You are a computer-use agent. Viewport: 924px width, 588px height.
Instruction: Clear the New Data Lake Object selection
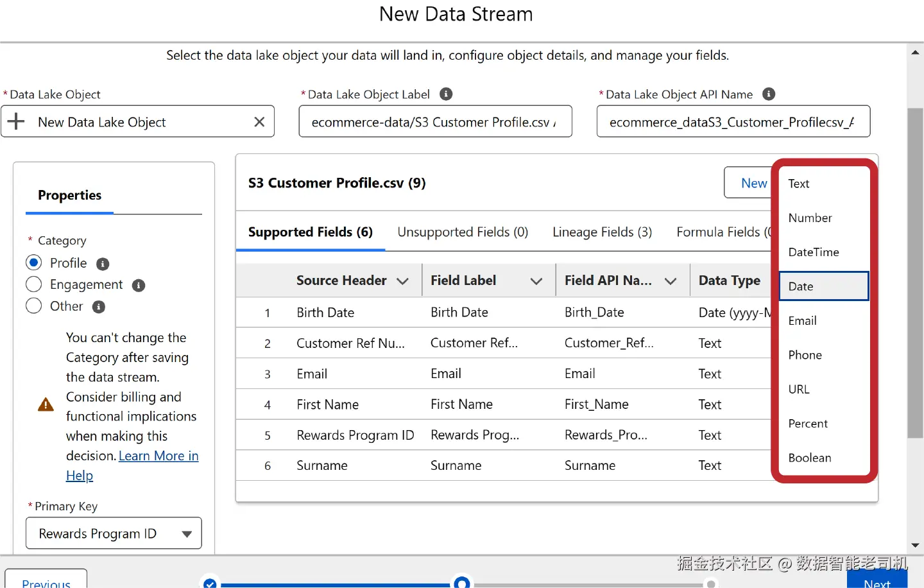pos(259,122)
